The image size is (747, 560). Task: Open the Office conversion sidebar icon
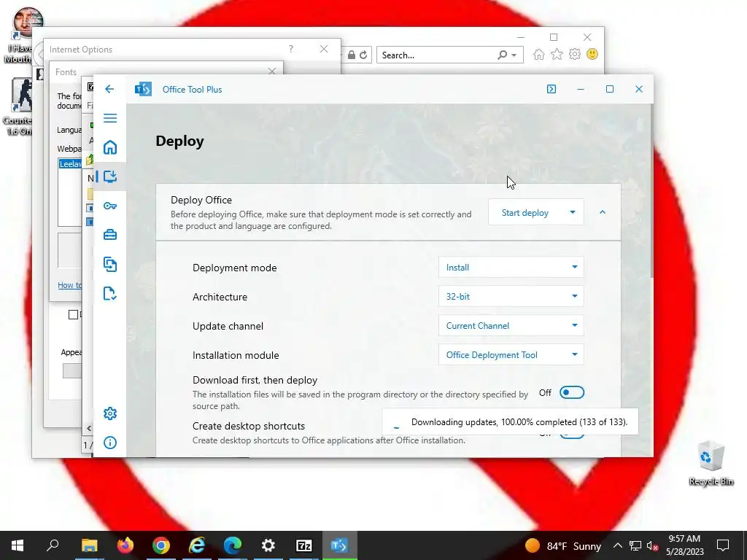pos(110,264)
